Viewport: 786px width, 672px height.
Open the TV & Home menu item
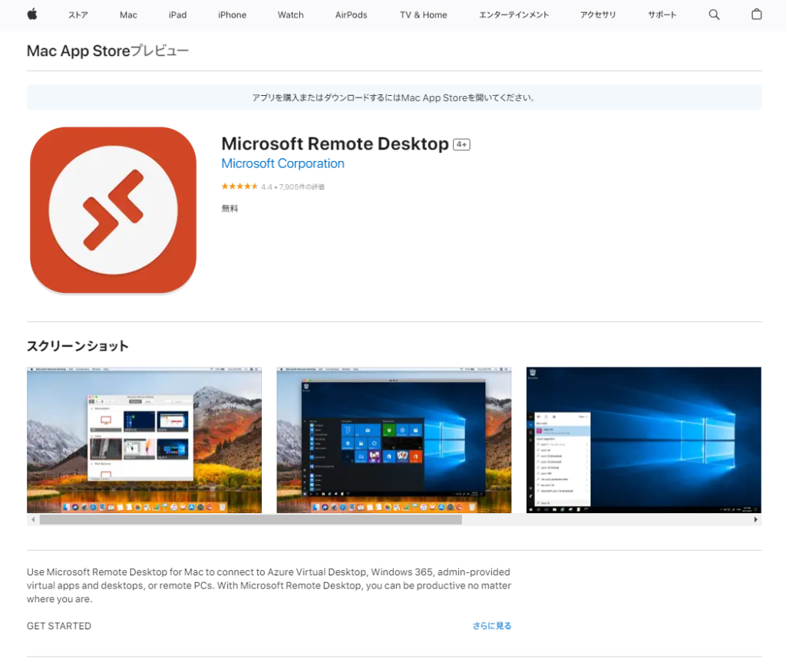coord(423,15)
